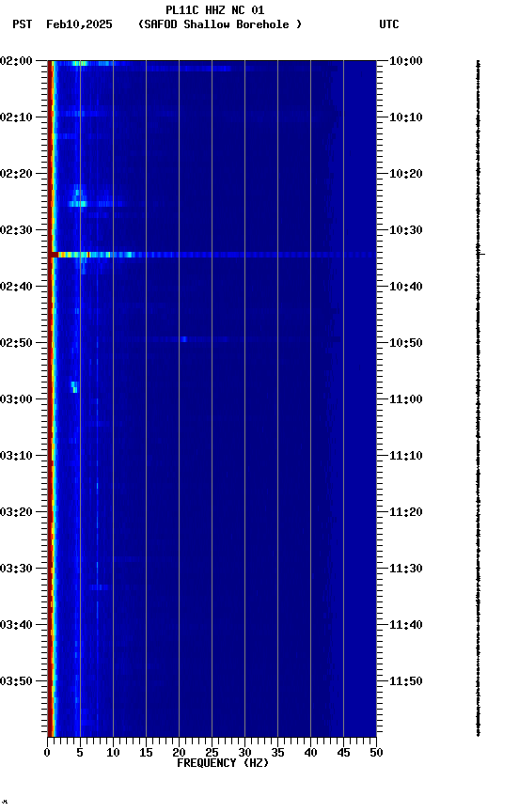Click the PST time label 02:20

point(16,174)
